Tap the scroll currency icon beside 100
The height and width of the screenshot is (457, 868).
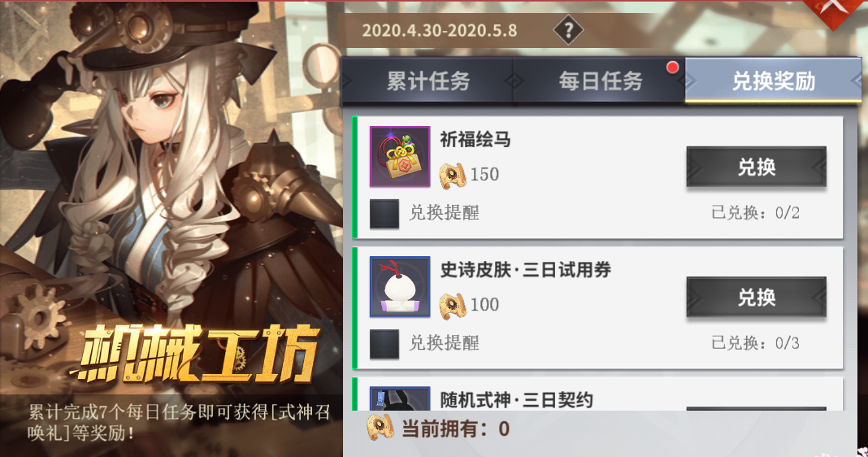(x=453, y=305)
